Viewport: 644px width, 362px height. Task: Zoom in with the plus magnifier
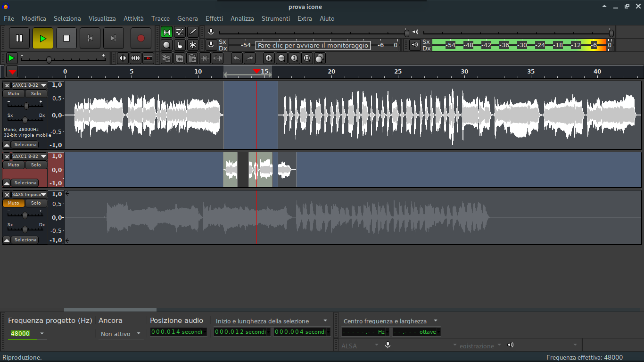click(269, 58)
